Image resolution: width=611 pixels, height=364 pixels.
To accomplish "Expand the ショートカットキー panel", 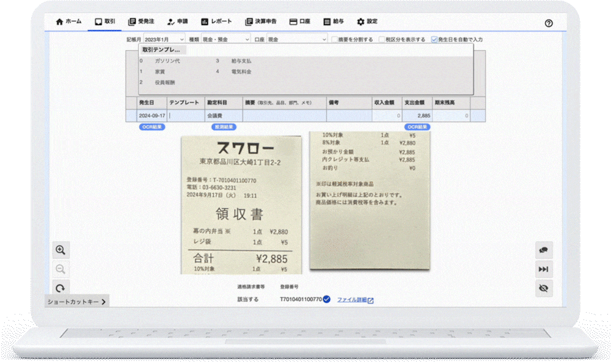I will point(77,301).
